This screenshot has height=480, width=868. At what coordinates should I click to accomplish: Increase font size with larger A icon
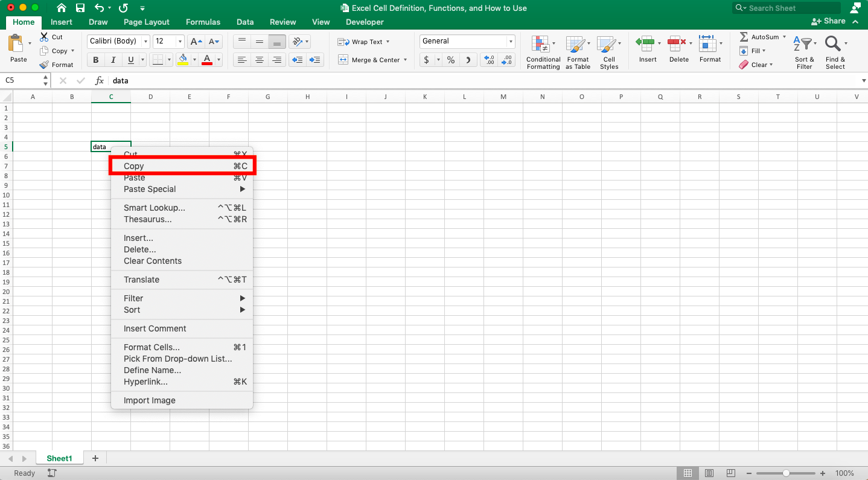(196, 42)
